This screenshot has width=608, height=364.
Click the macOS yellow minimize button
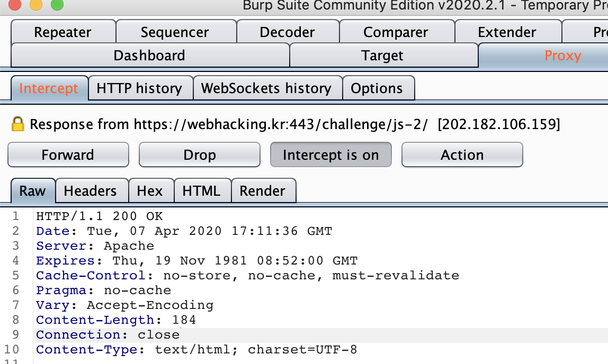pos(35,5)
